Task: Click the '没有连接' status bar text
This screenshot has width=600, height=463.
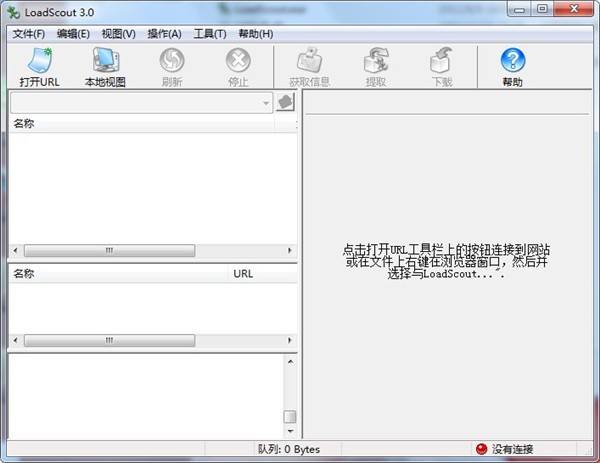Action: pos(512,449)
